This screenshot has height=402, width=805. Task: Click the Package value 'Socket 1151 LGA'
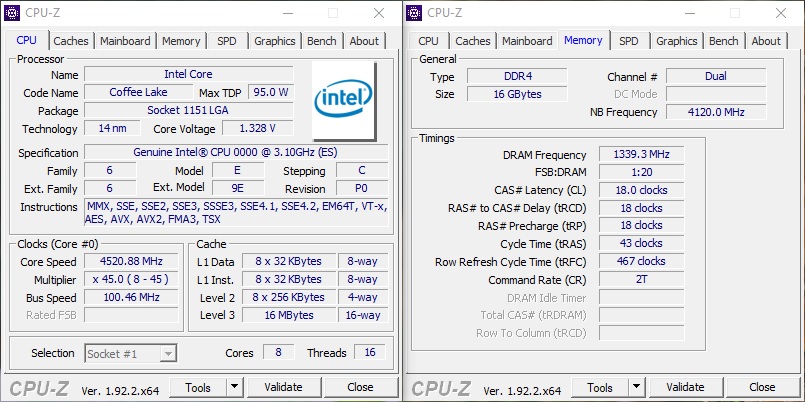click(188, 110)
